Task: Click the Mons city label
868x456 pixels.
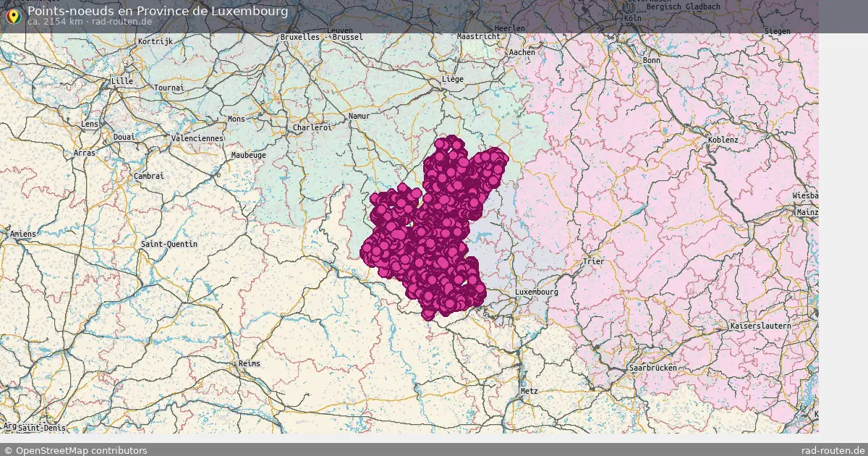Action: [x=236, y=119]
